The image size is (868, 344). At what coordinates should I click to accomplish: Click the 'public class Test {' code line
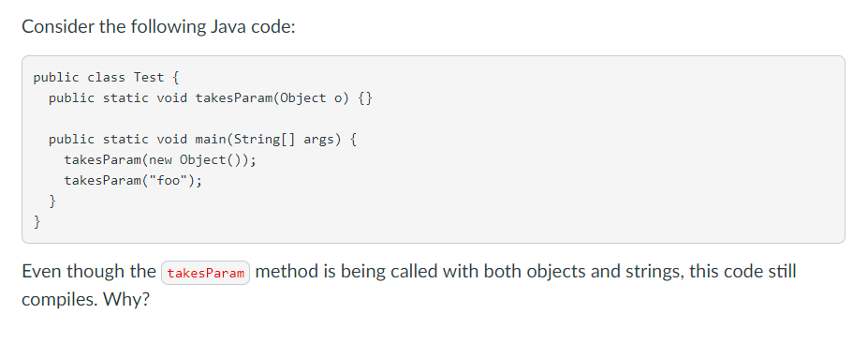(x=106, y=77)
